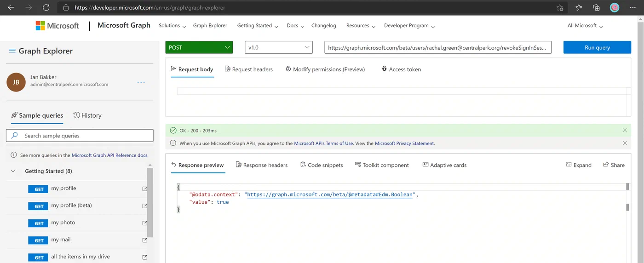Screen dimensions: 644x263
Task: Click the lock icon in address bar
Action: click(x=66, y=8)
